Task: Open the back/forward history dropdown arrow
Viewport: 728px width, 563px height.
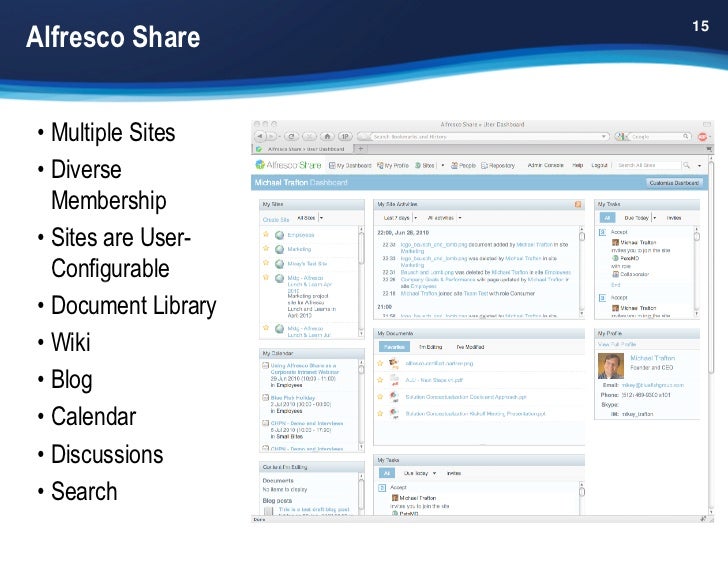Action: [x=279, y=136]
